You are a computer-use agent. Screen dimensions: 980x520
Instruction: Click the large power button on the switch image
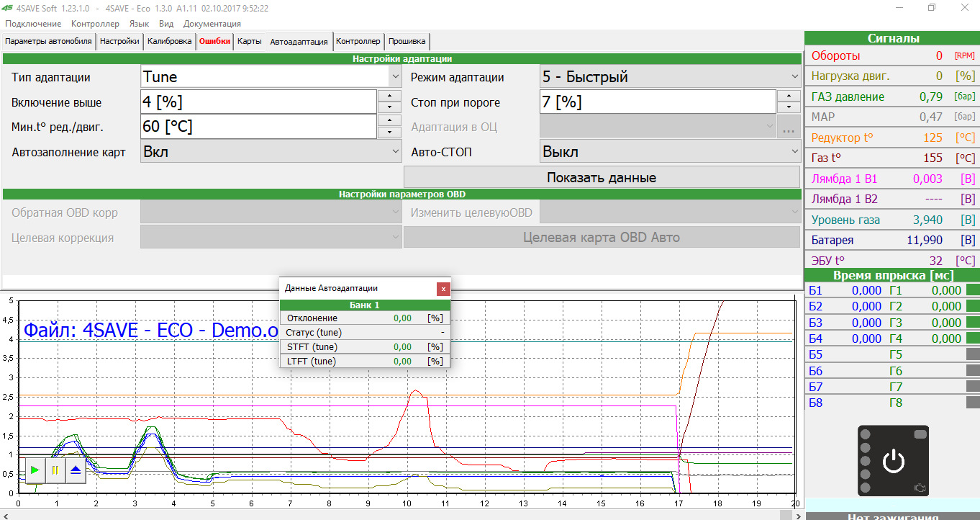[893, 460]
